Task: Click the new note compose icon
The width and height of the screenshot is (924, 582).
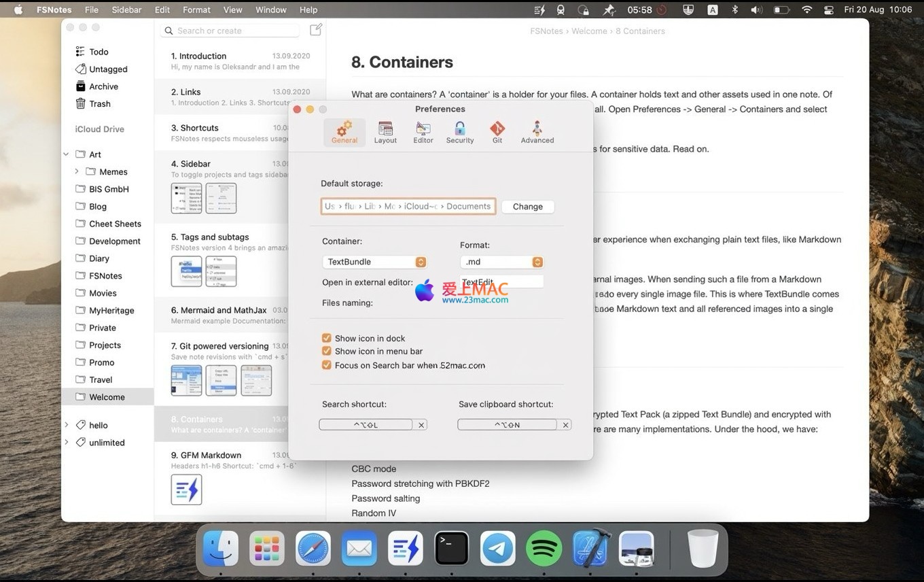Action: click(316, 30)
